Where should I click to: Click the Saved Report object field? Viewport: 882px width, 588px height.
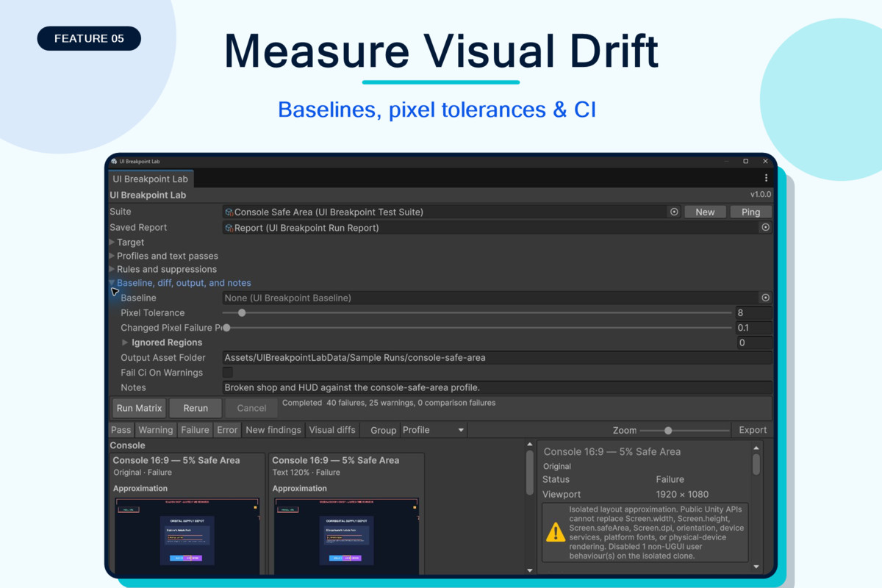pyautogui.click(x=498, y=228)
